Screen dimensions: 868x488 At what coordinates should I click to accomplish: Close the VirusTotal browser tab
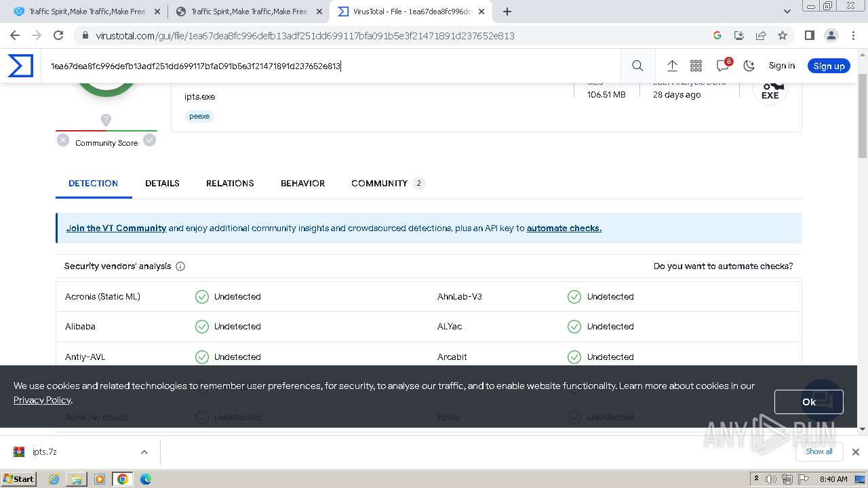[x=481, y=12]
